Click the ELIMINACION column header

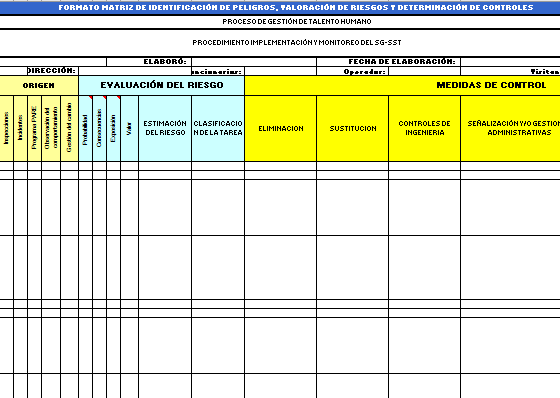click(x=281, y=128)
